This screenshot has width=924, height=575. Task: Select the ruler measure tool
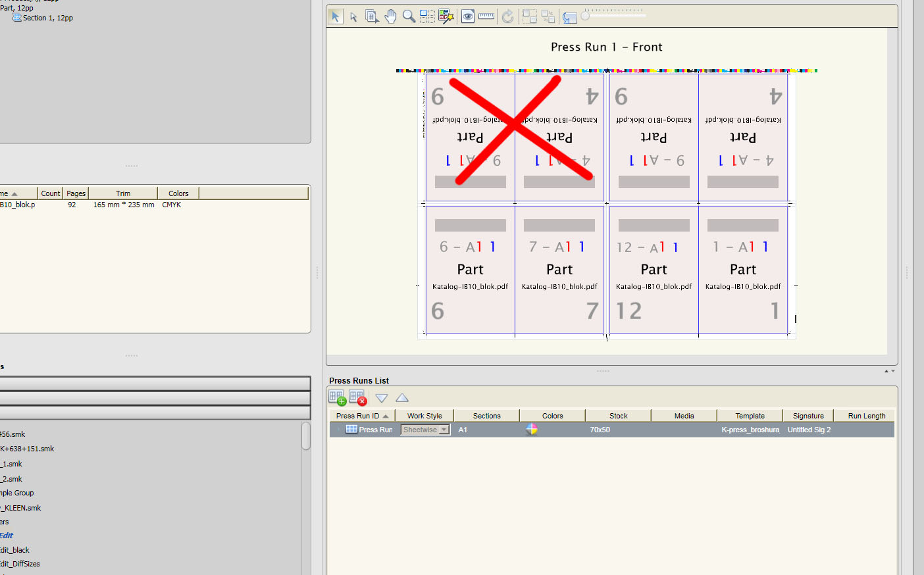tap(486, 16)
